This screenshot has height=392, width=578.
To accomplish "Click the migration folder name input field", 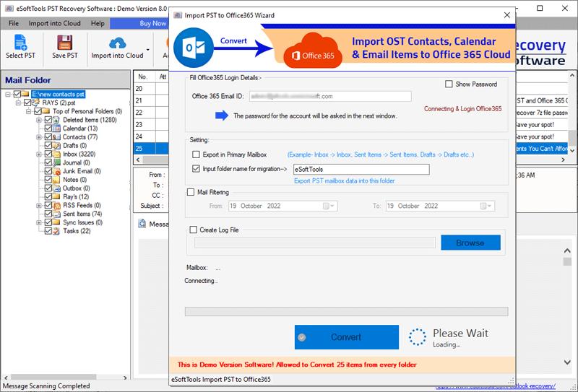I will (x=361, y=170).
